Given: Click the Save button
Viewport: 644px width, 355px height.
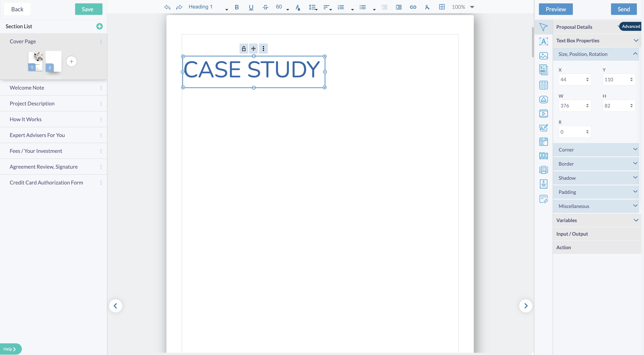Looking at the screenshot, I should [89, 9].
